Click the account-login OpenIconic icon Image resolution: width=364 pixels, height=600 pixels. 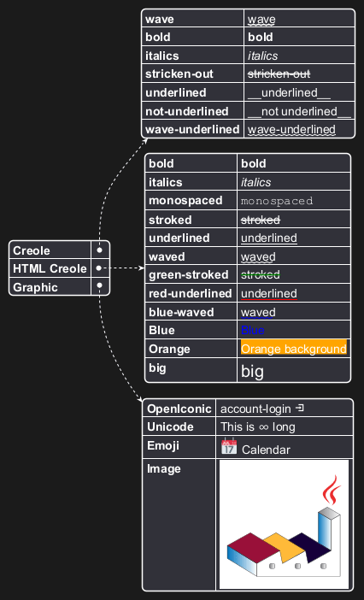coord(300,409)
